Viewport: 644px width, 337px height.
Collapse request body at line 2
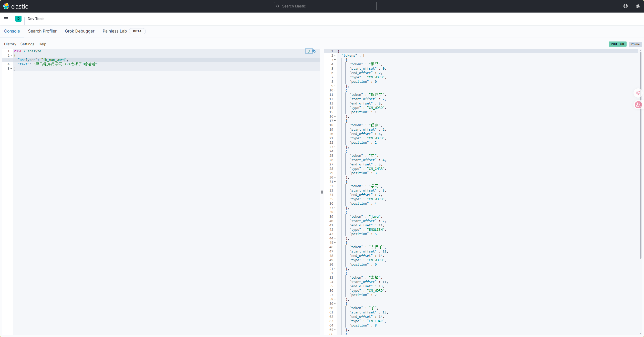click(11, 56)
